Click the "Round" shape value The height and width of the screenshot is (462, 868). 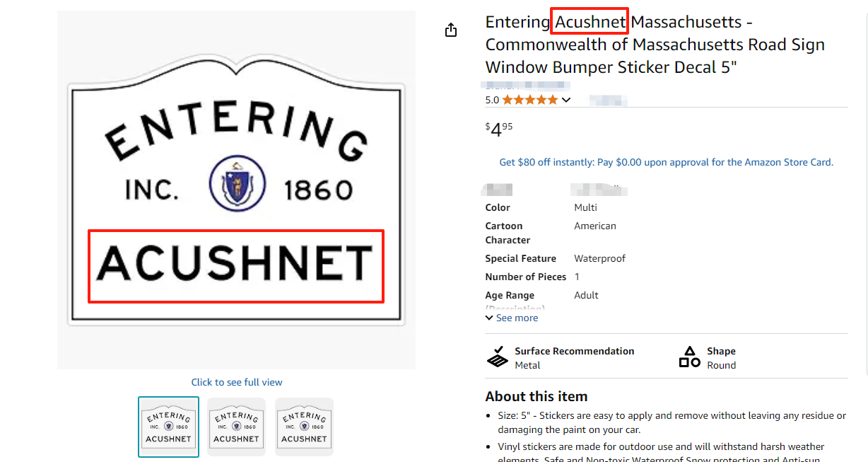point(722,365)
